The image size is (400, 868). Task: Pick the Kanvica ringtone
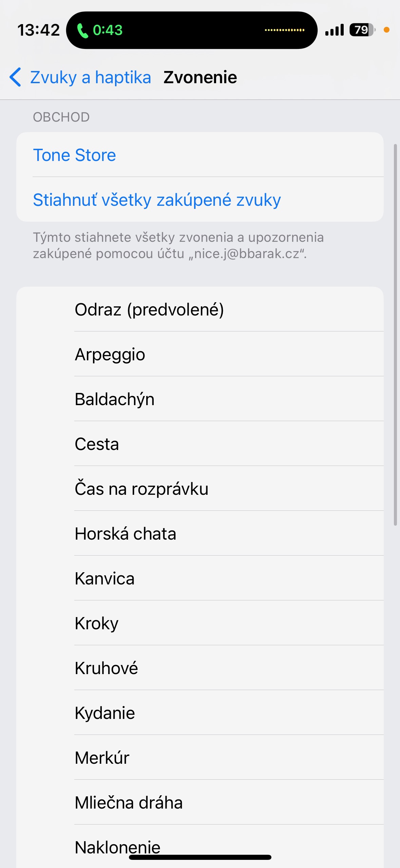click(105, 579)
